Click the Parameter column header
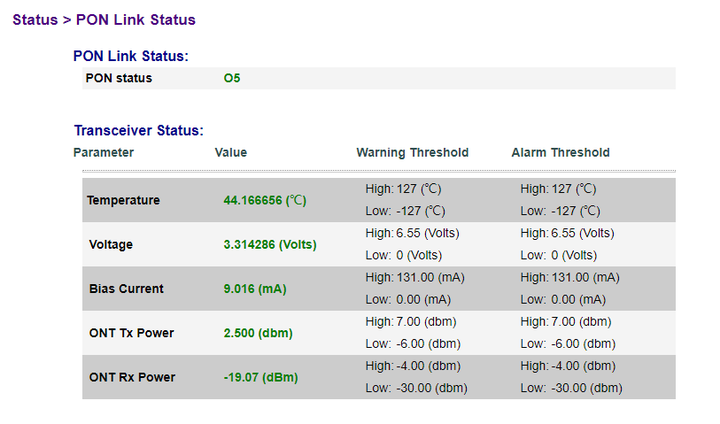 click(103, 153)
